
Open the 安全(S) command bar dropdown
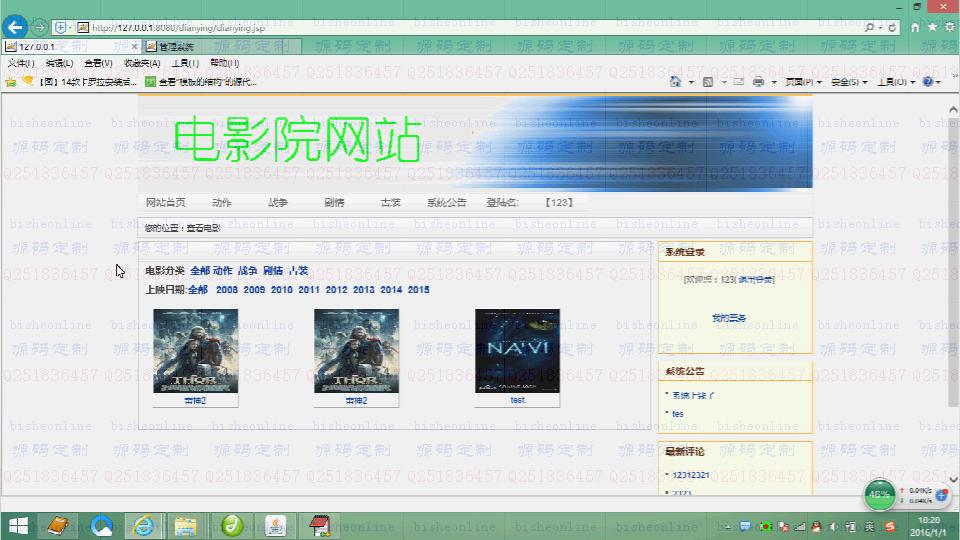[849, 81]
